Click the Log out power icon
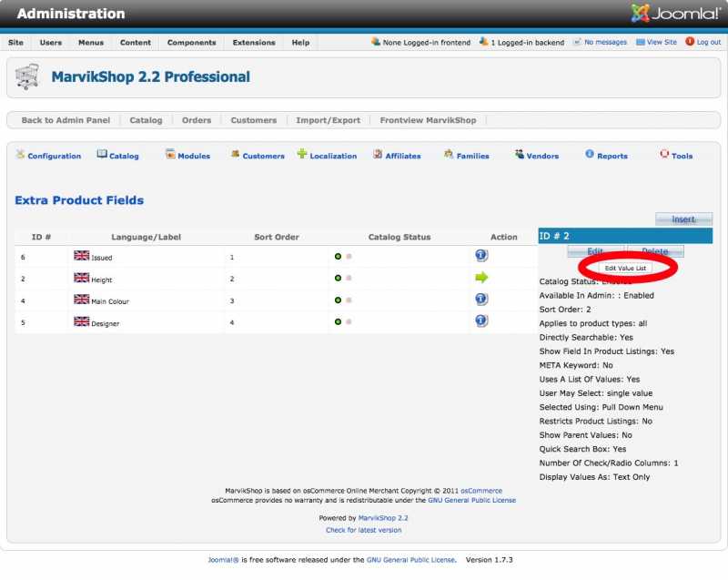The width and height of the screenshot is (728, 580). click(690, 41)
